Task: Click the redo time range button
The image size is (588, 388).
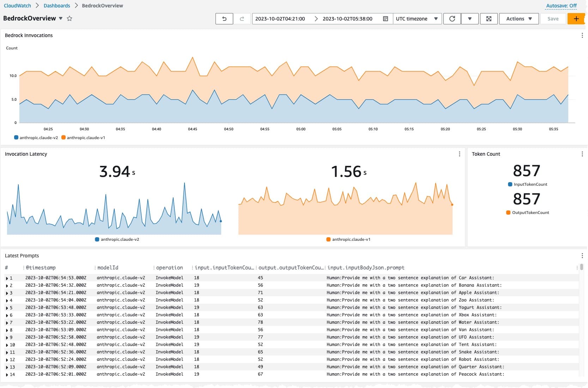Action: [x=242, y=19]
